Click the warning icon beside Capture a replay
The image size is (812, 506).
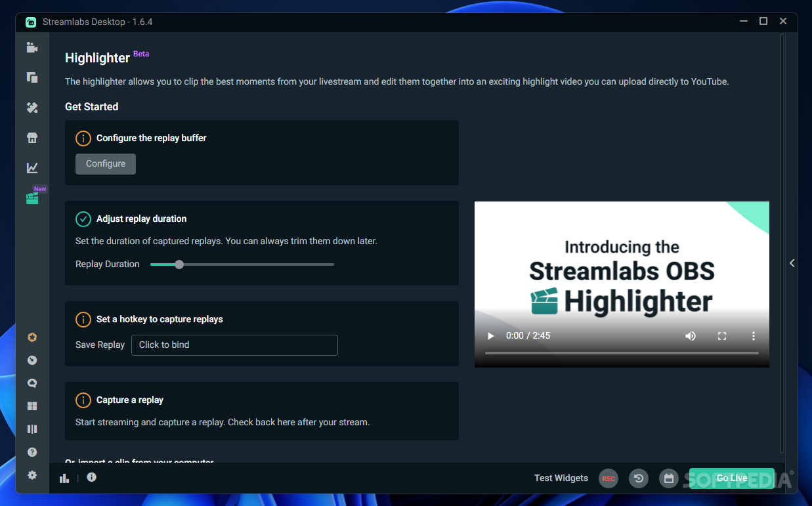click(83, 400)
